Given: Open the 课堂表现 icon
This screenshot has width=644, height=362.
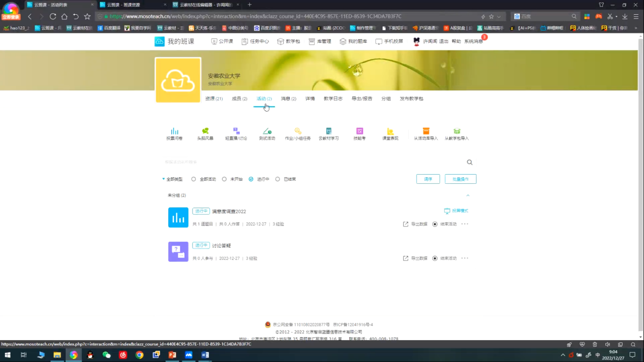Looking at the screenshot, I should [390, 134].
